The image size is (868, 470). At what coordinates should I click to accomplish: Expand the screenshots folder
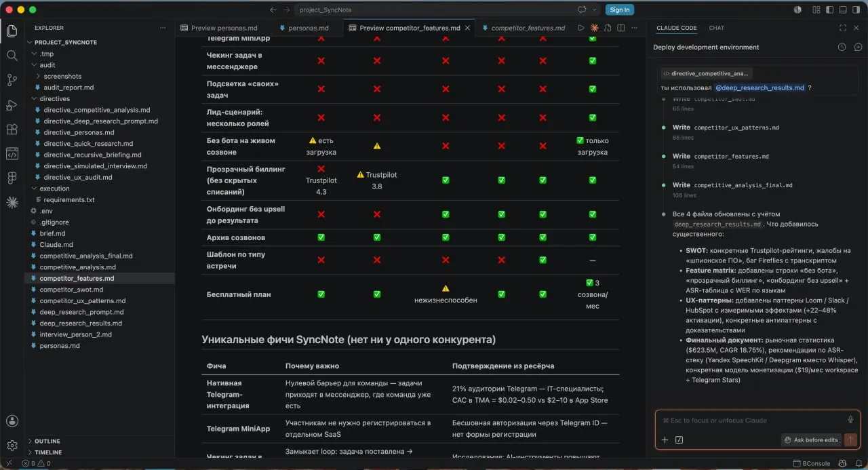click(62, 76)
